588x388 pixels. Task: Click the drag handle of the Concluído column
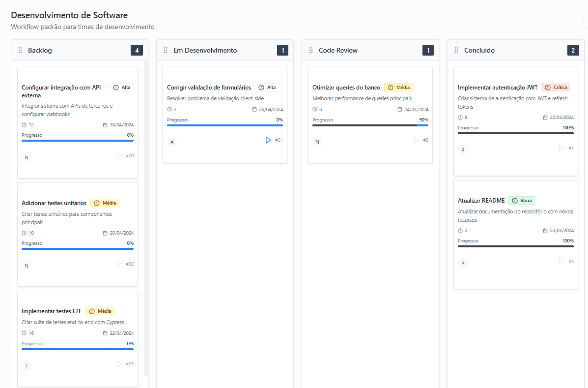(456, 50)
